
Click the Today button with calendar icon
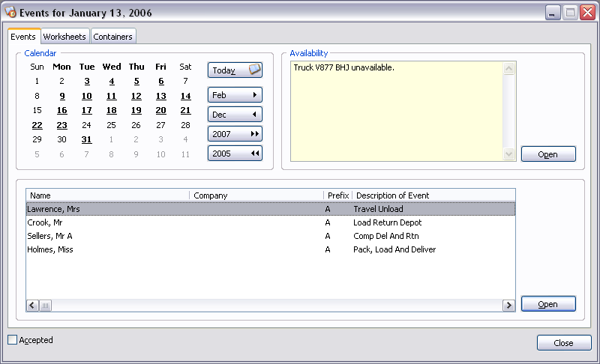tap(235, 70)
